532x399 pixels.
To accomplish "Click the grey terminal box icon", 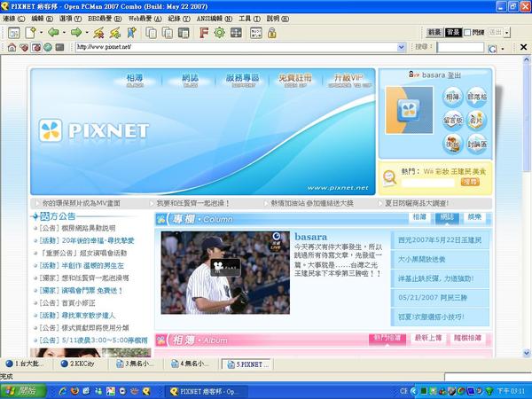I will 59,48.
